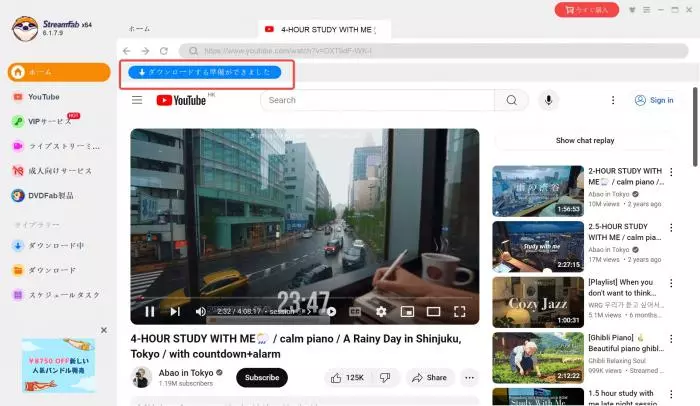Reload the current page

coord(164,51)
